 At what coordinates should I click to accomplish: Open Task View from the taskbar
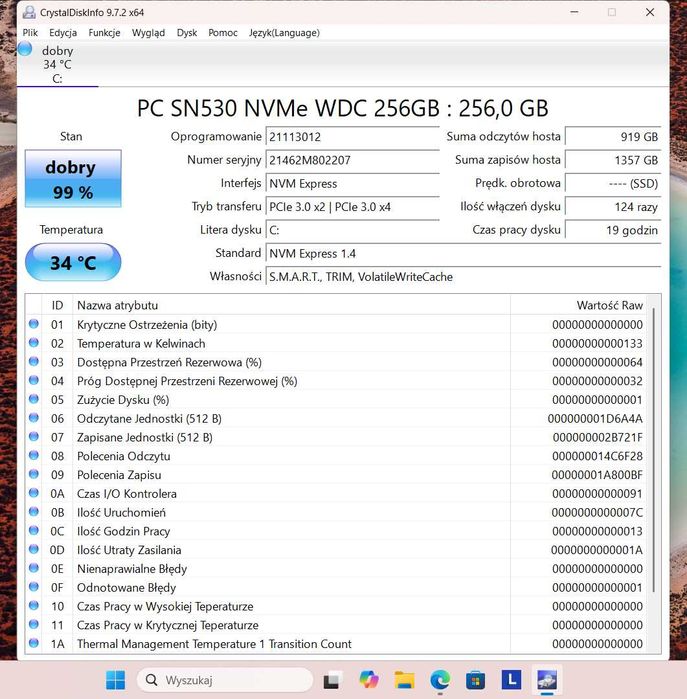[x=333, y=680]
